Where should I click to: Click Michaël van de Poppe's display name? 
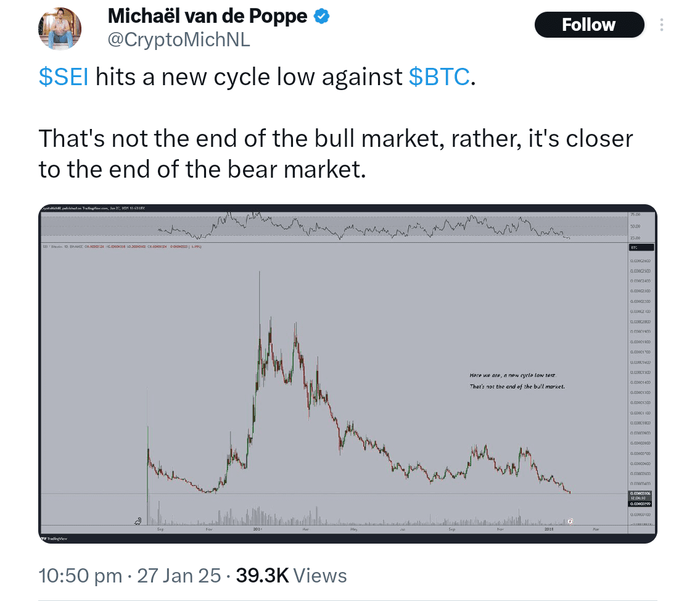[x=207, y=16]
